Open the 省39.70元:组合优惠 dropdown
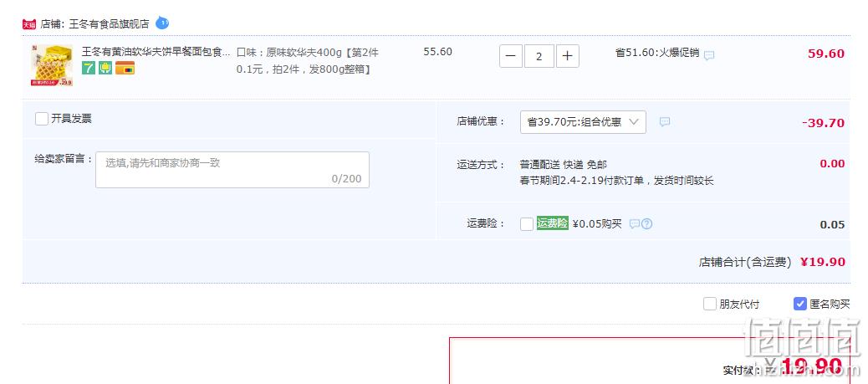The image size is (868, 384). point(583,122)
